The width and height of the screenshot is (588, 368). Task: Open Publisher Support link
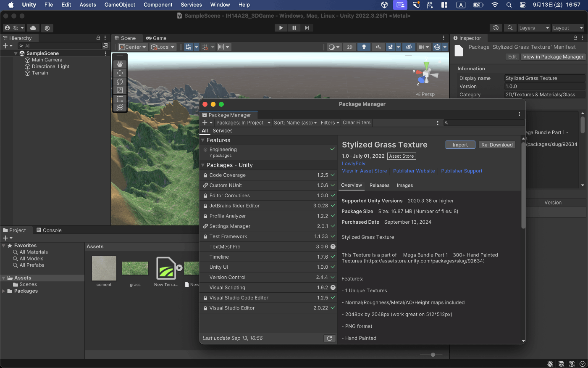tap(462, 171)
